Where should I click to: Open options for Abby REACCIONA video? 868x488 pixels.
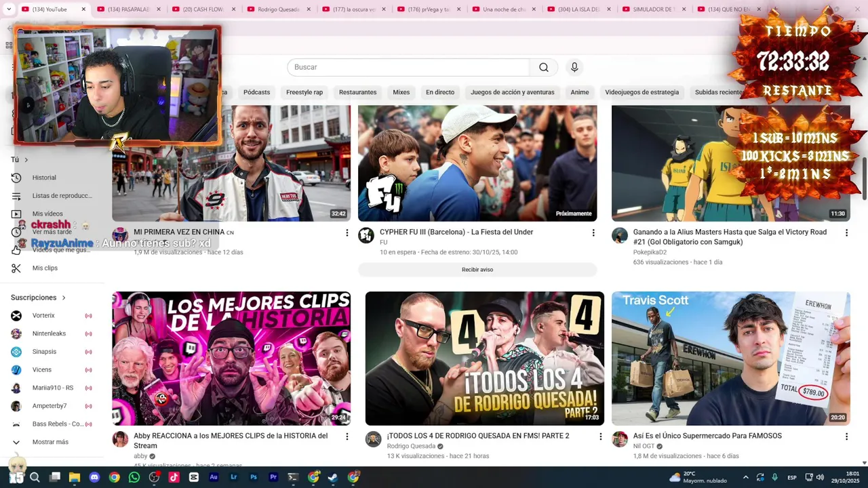click(x=347, y=436)
